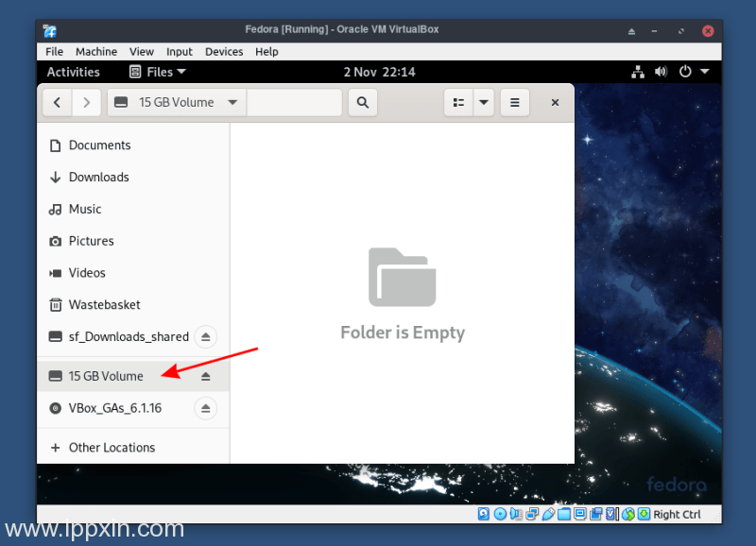Click the network adapters status icon

[x=532, y=514]
